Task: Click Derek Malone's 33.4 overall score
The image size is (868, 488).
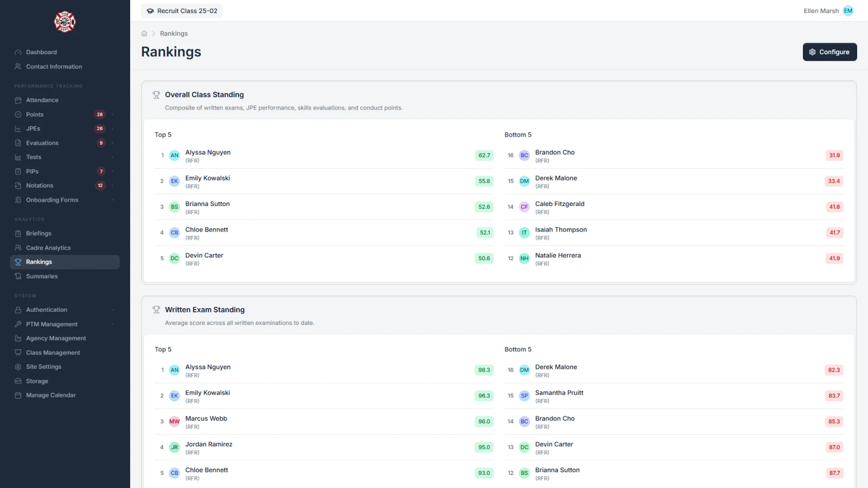Action: coord(834,181)
